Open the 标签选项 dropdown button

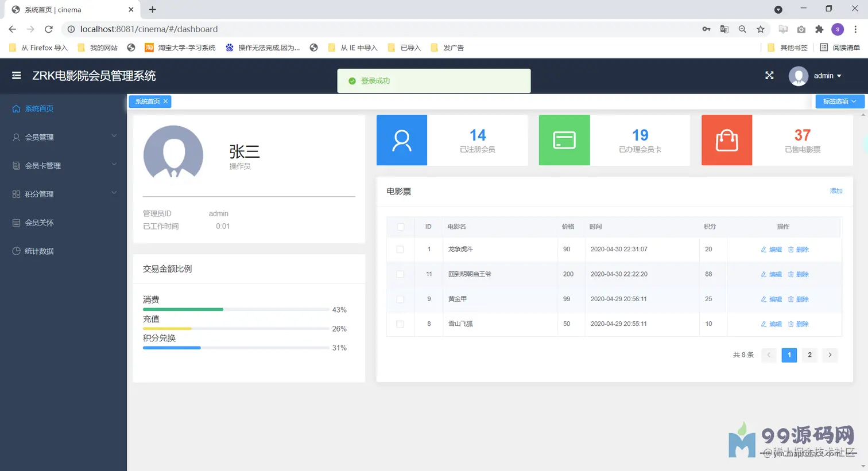(840, 101)
